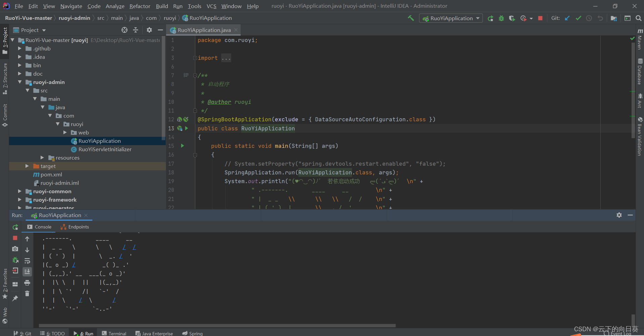
Task: Switch to the Endpoints tab
Action: [x=75, y=227]
